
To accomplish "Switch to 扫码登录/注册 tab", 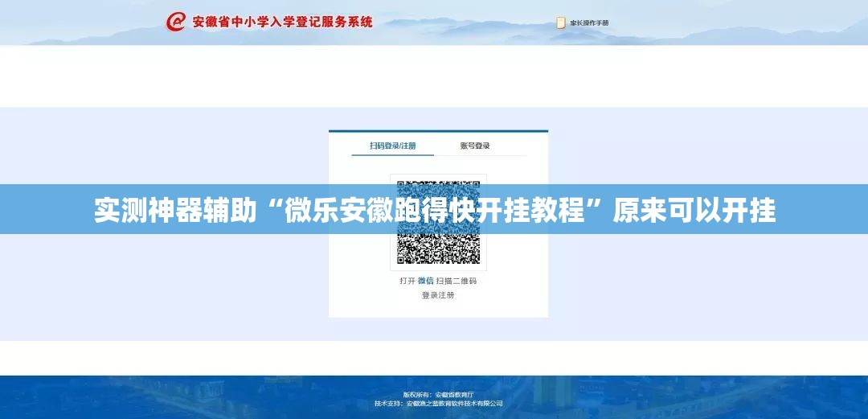I will click(393, 146).
